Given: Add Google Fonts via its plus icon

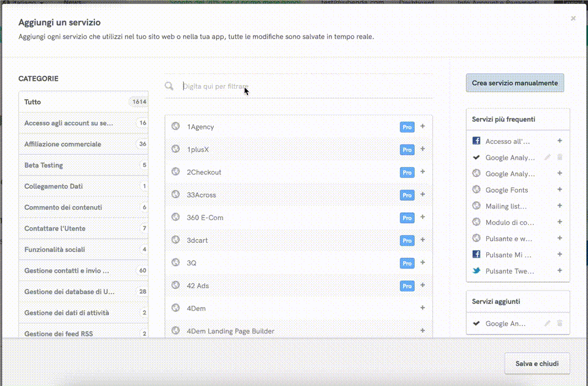Looking at the screenshot, I should pyautogui.click(x=560, y=190).
